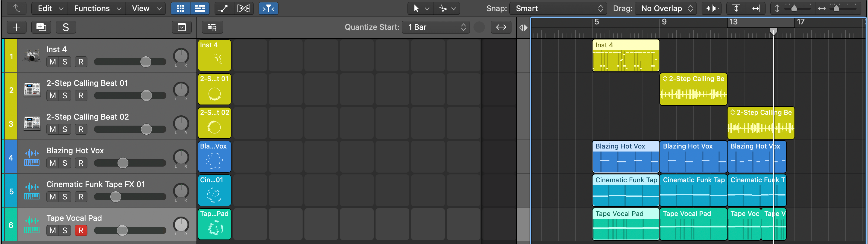Click the Add Track plus button
The height and width of the screenshot is (244, 868).
click(16, 27)
